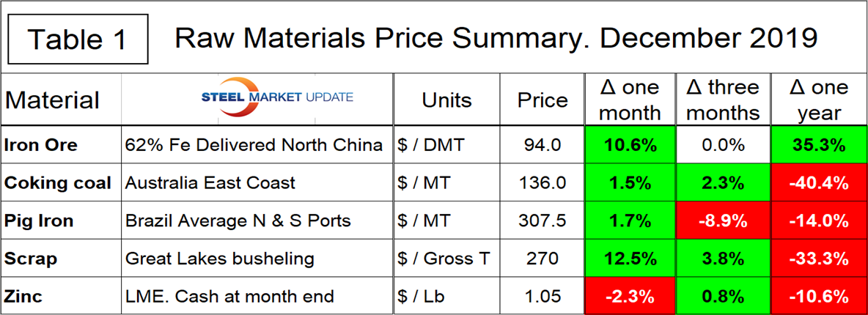Click the Raw Materials Price Summary title
Viewport: 868px width, 315px height.
496,37
